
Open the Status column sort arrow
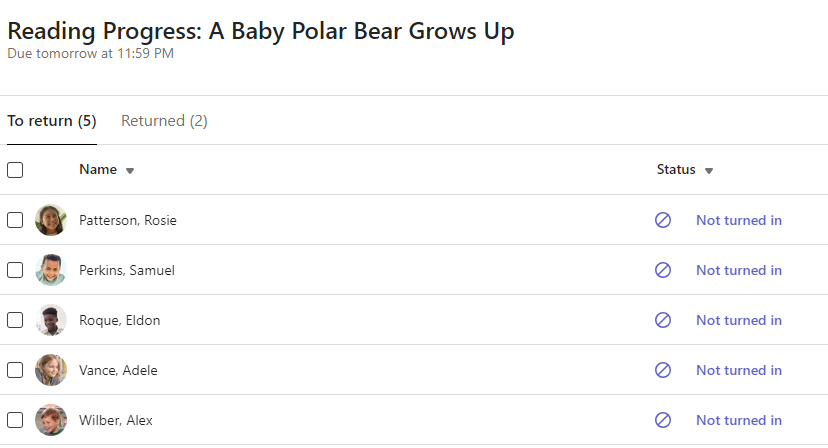(709, 171)
